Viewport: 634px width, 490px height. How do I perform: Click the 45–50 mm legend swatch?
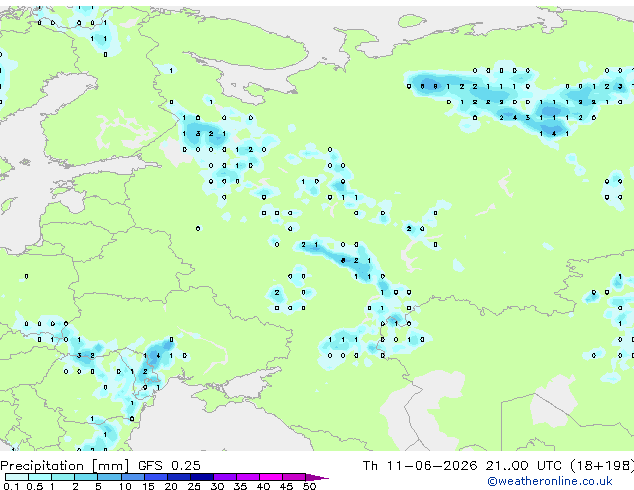(294, 477)
